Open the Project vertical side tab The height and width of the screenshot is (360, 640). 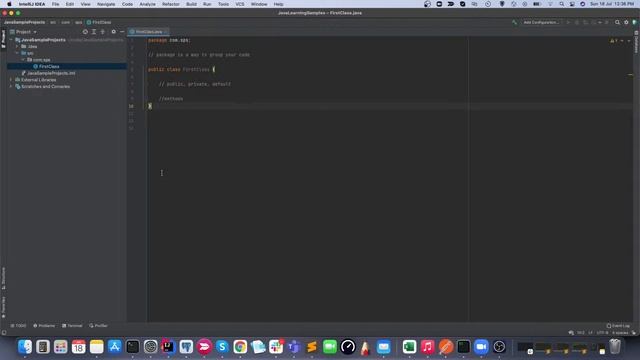[3, 39]
